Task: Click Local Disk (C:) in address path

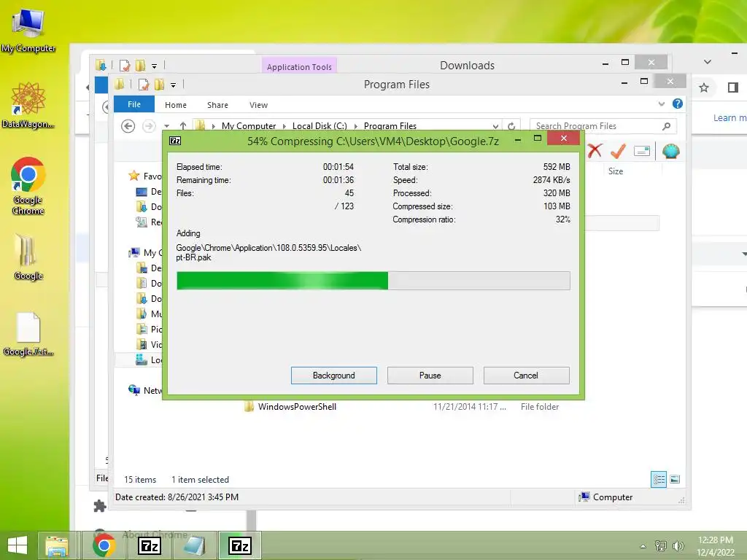Action: point(320,125)
